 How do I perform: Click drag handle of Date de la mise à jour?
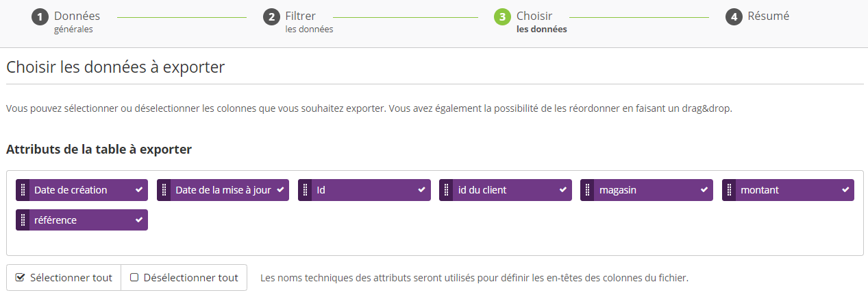(x=164, y=190)
